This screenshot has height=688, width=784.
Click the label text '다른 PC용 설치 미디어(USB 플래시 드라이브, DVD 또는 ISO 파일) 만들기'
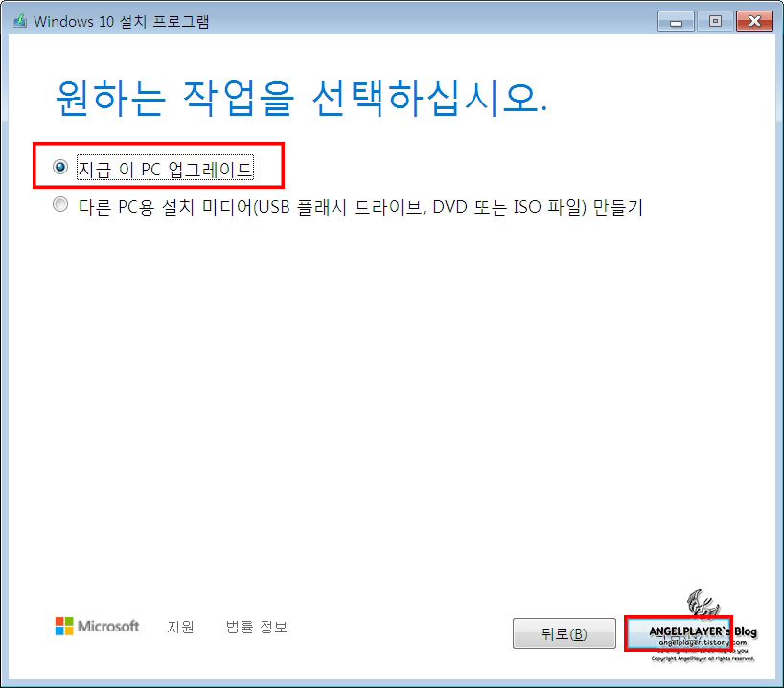(x=360, y=207)
